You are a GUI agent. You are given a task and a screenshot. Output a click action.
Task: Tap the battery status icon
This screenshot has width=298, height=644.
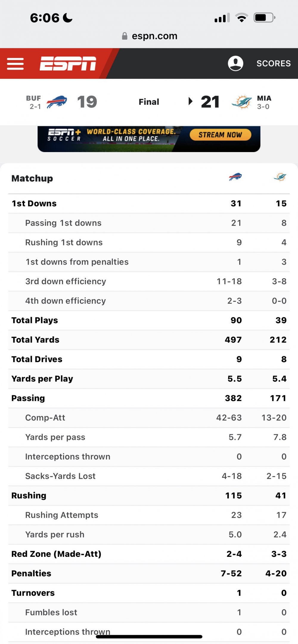point(264,18)
